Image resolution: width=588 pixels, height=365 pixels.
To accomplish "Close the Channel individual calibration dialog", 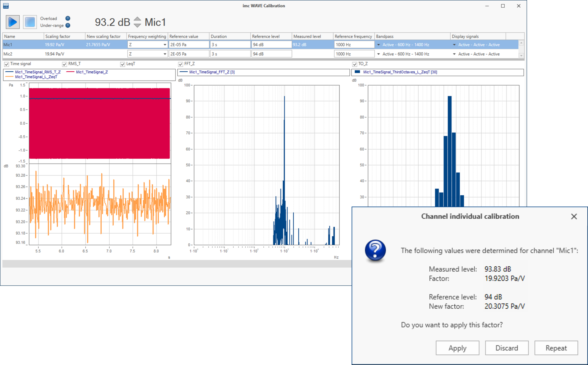I will coord(574,216).
